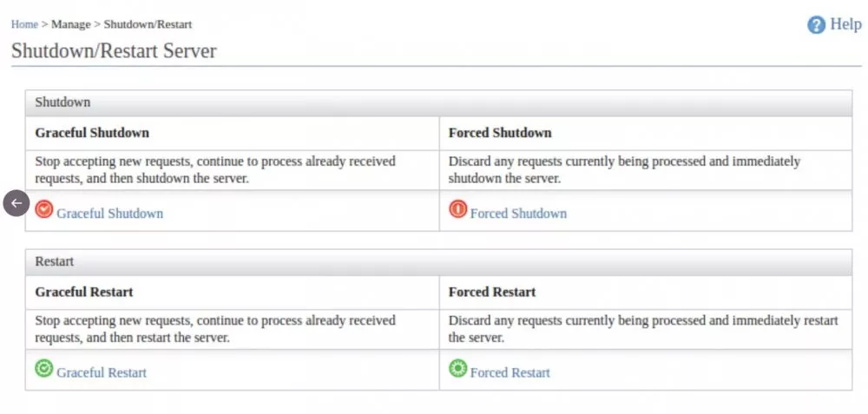Click the bold Forced Restart column heading

pos(492,292)
